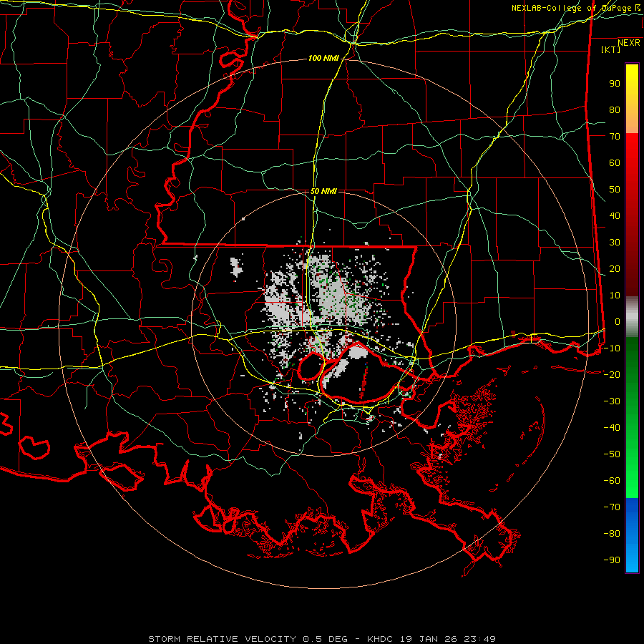
Task: Click the 50 NMI range ring label
Action: coord(323,191)
